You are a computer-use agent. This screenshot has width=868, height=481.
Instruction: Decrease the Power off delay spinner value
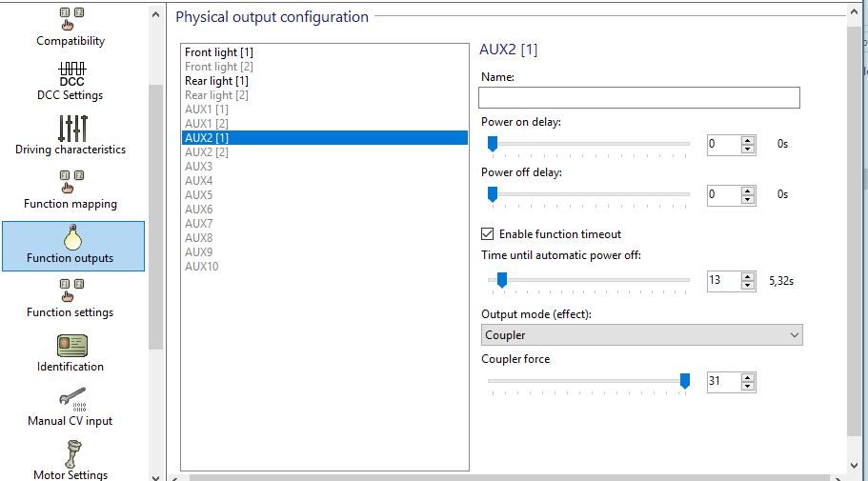click(748, 199)
